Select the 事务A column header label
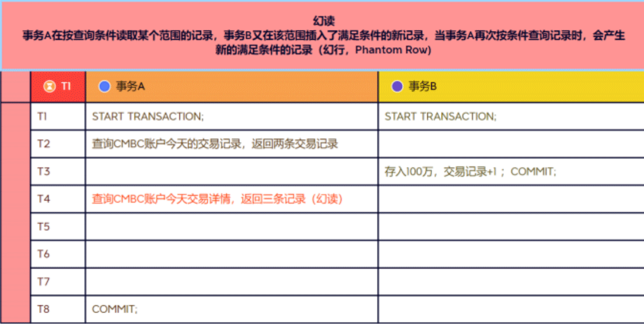 [130, 86]
